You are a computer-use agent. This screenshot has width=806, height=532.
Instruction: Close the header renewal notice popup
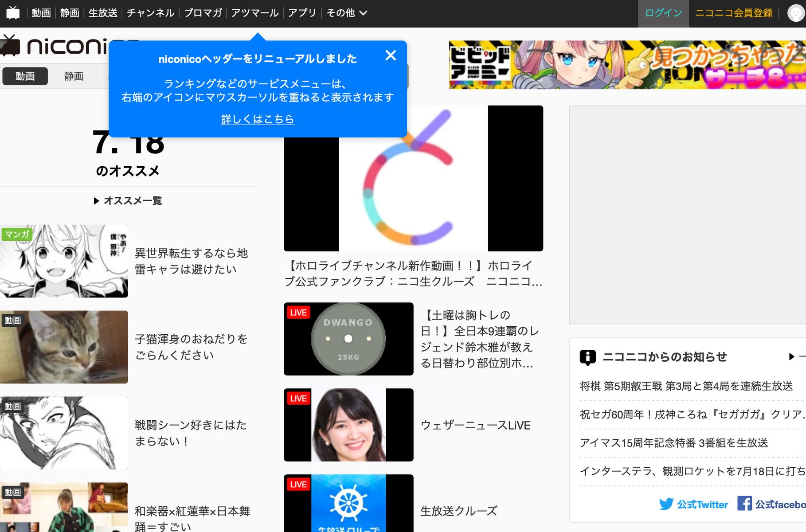391,55
